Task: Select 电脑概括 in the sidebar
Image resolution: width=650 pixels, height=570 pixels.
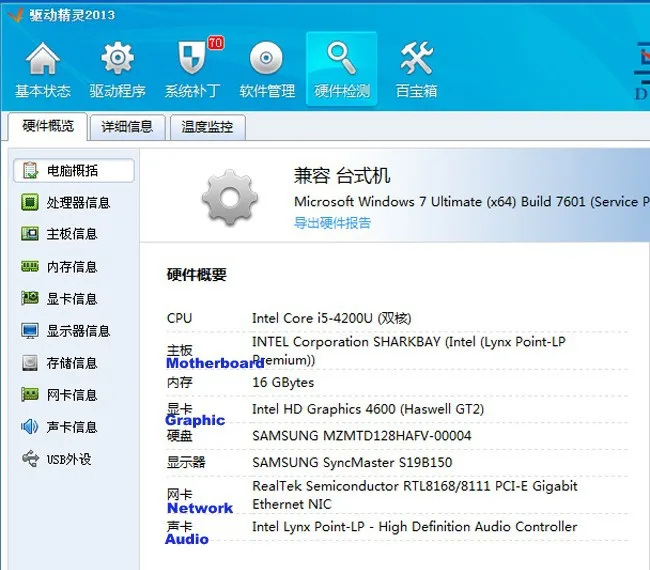Action: point(74,170)
